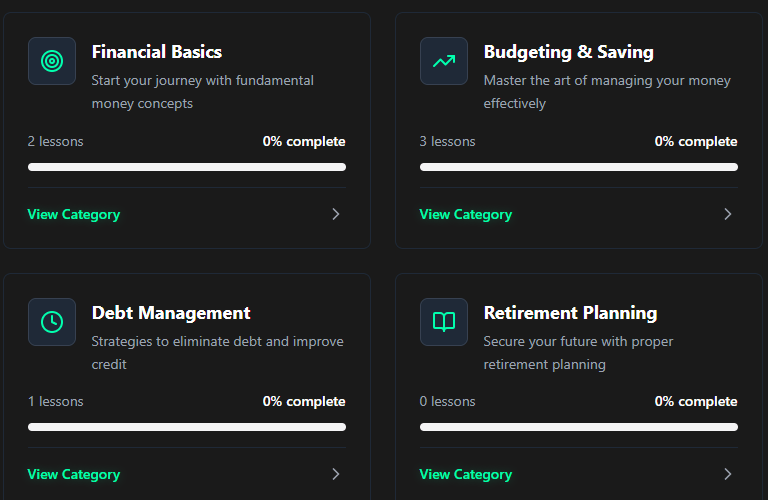The image size is (768, 500).
Task: Go to View Category for Retirement Planning
Action: pyautogui.click(x=466, y=474)
